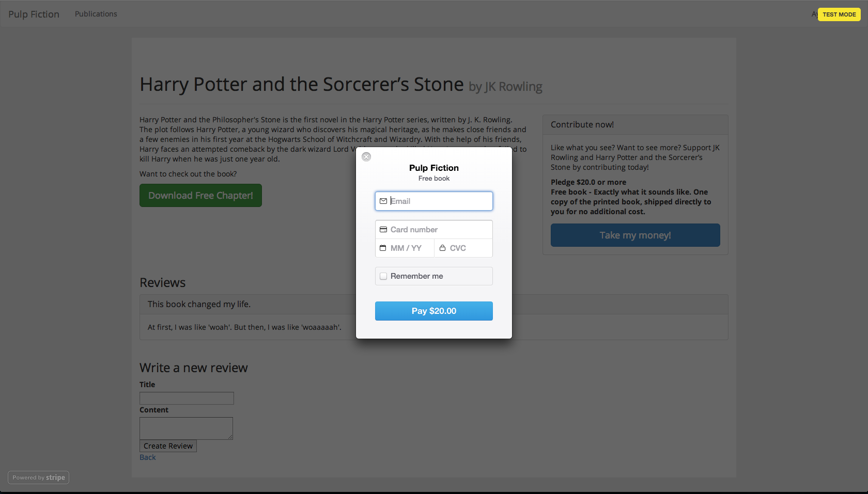Open the Publications menu item

pyautogui.click(x=96, y=14)
